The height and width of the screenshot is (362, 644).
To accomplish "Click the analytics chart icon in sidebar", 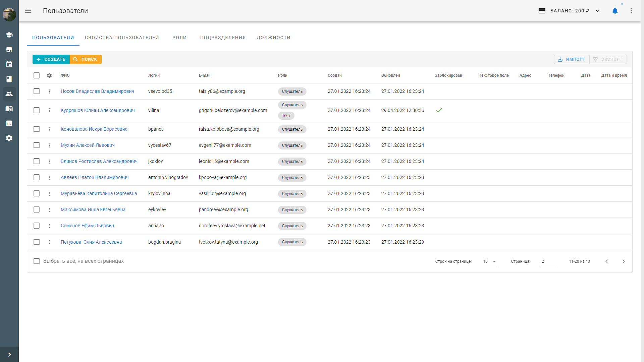I will pyautogui.click(x=9, y=123).
